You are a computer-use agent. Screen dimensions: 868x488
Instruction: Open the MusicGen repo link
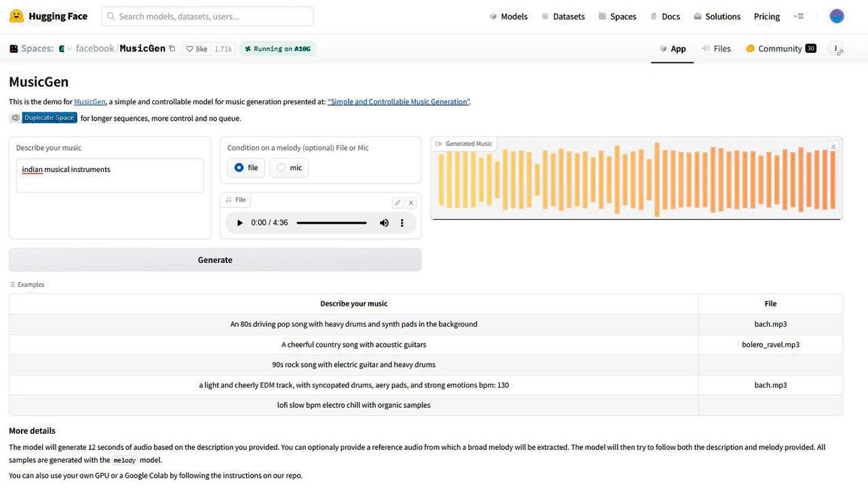point(90,102)
